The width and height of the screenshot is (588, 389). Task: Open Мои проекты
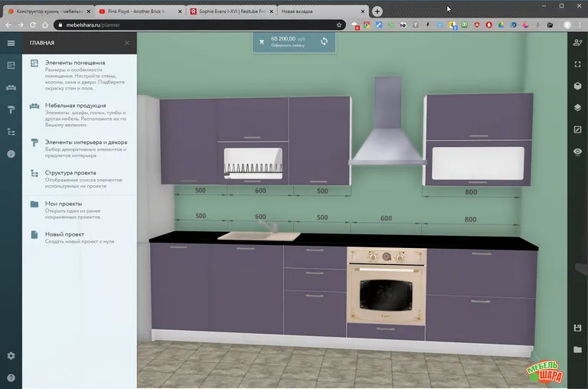tap(80, 210)
